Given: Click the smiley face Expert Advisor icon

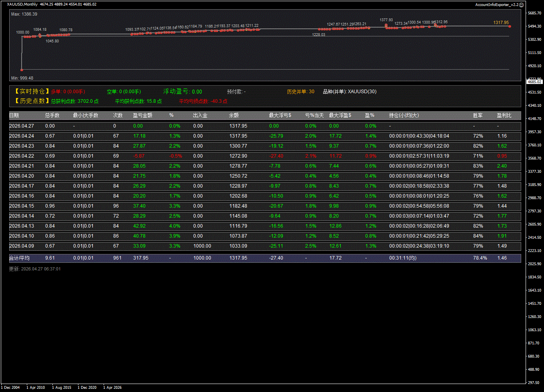Looking at the screenshot, I should click(521, 4).
